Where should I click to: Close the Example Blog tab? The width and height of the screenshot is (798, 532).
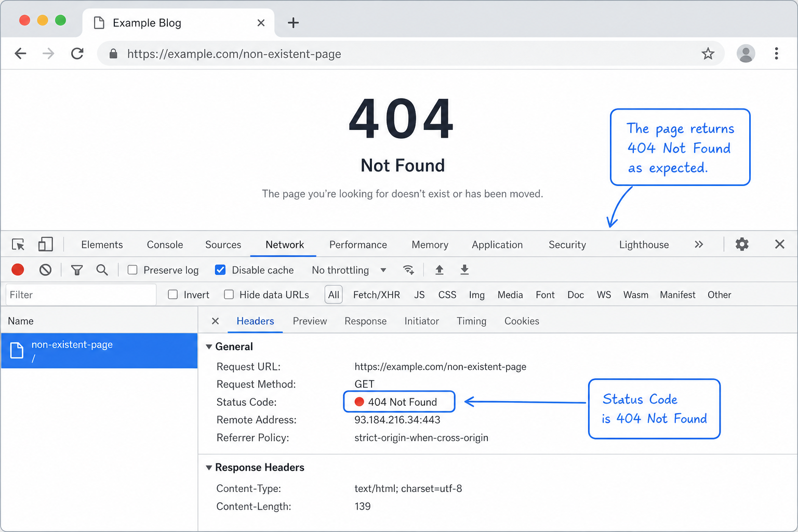(x=261, y=23)
